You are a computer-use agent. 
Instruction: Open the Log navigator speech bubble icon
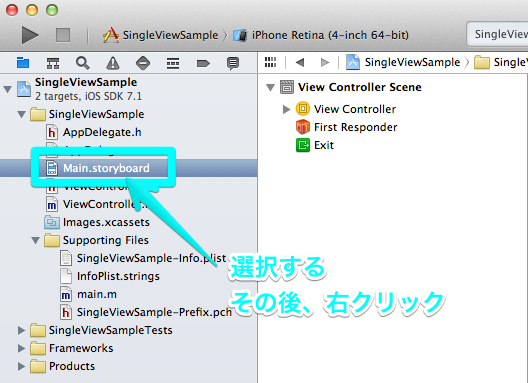pos(233,63)
